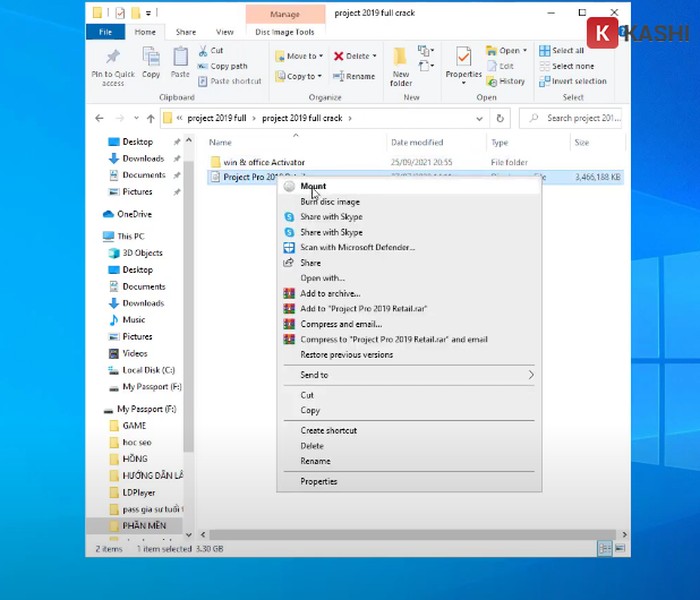The height and width of the screenshot is (600, 700).
Task: Select Scan with Microsoft Defender option
Action: click(x=357, y=247)
